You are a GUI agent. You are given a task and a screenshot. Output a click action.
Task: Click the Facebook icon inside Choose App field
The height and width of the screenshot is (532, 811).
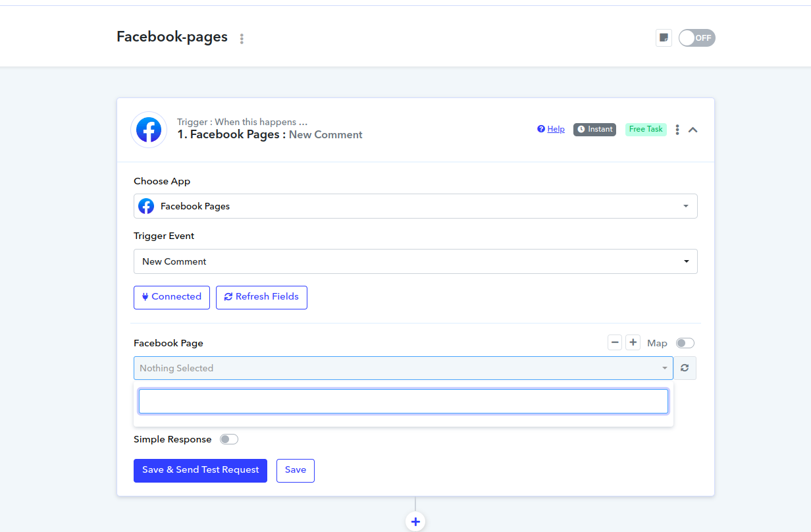[146, 206]
